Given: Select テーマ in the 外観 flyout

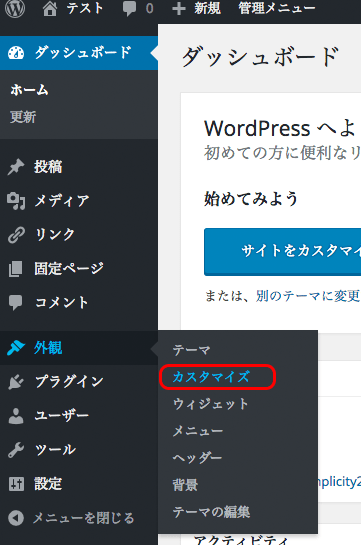Looking at the screenshot, I should point(192,350).
